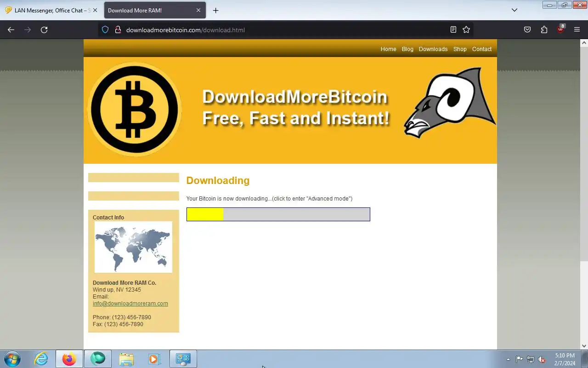Switch to the LAN Messenger tab
The image size is (588, 368).
coord(51,10)
